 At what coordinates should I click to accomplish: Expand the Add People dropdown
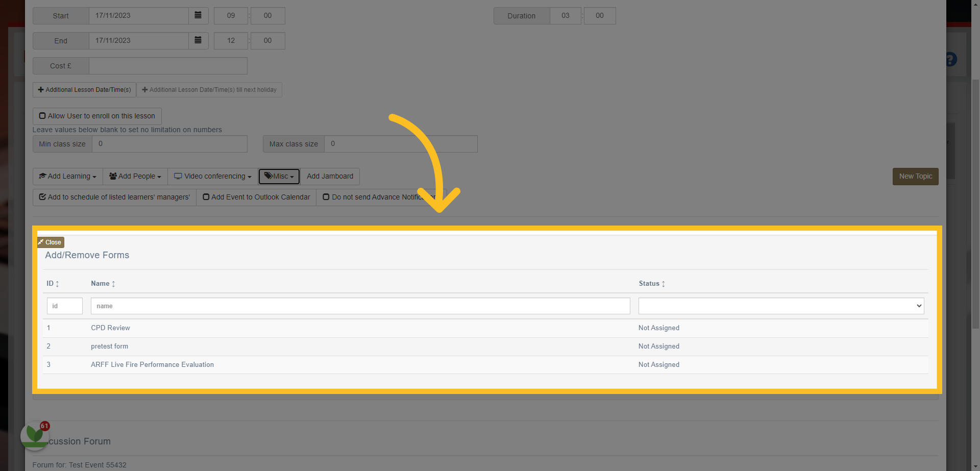tap(135, 176)
